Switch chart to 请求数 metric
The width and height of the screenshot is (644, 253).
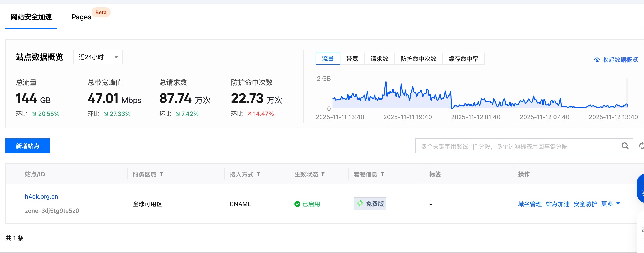pyautogui.click(x=379, y=59)
